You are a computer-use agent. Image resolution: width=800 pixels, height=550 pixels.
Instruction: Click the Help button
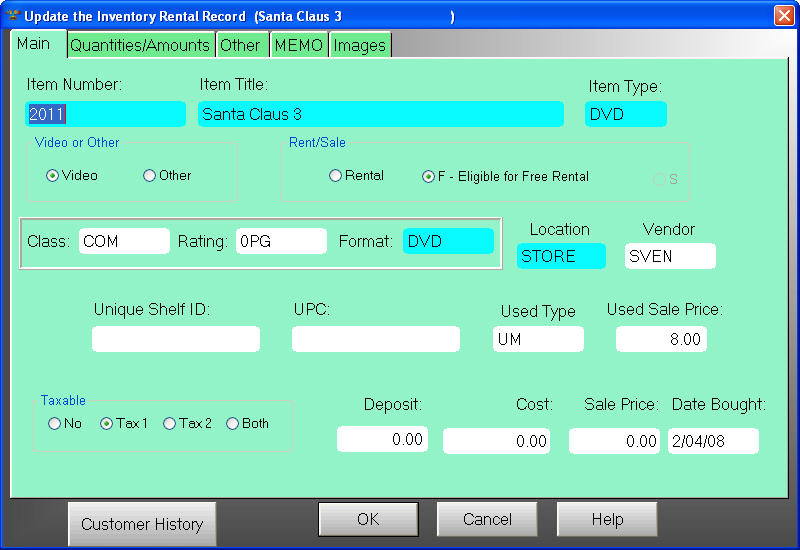coord(607,520)
